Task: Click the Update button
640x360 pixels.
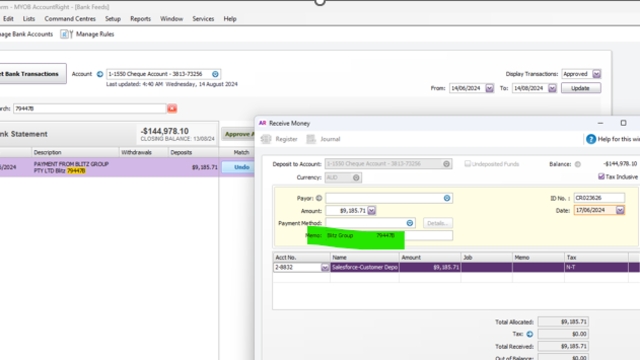Action: click(x=580, y=88)
